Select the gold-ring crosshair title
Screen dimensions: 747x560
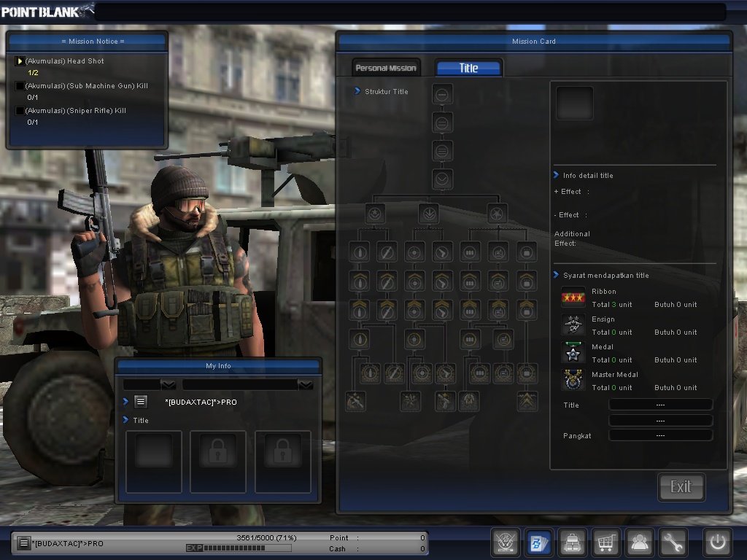[x=414, y=340]
